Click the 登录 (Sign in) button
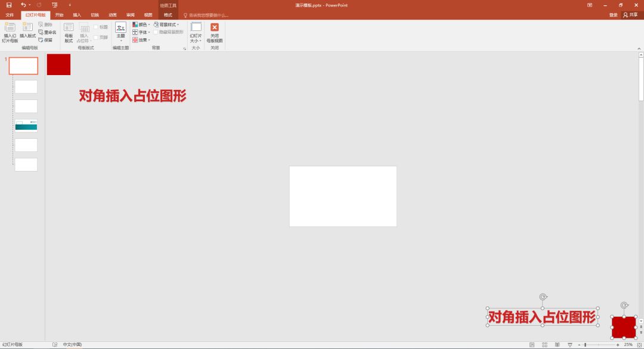The height and width of the screenshot is (349, 644). (x=613, y=15)
